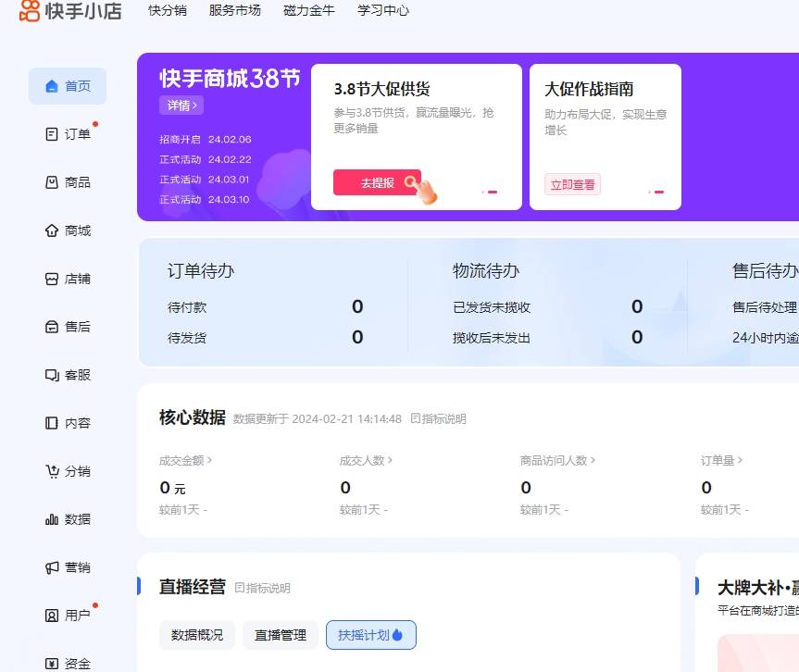Switch to 扶摇计划 tab

(x=371, y=635)
